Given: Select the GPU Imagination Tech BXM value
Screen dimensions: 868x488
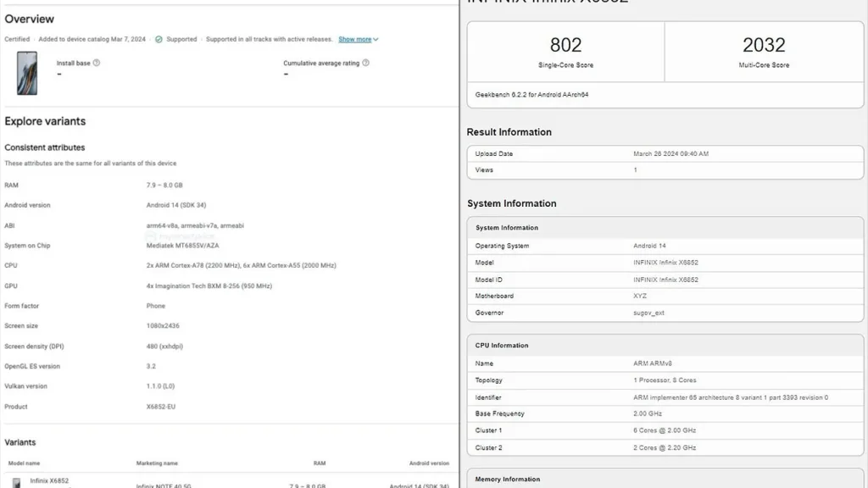Looking at the screenshot, I should coord(209,286).
